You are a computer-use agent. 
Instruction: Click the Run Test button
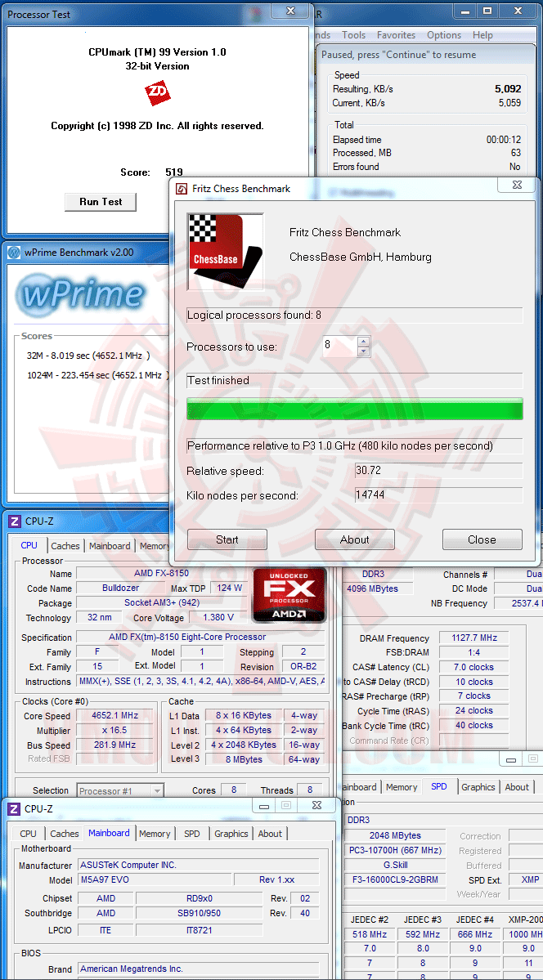[x=101, y=202]
